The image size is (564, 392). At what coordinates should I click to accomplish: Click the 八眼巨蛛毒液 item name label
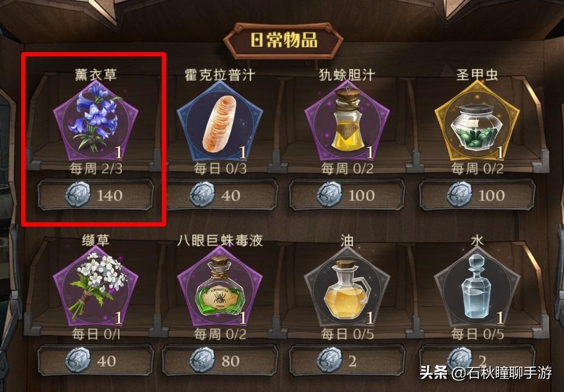[220, 240]
